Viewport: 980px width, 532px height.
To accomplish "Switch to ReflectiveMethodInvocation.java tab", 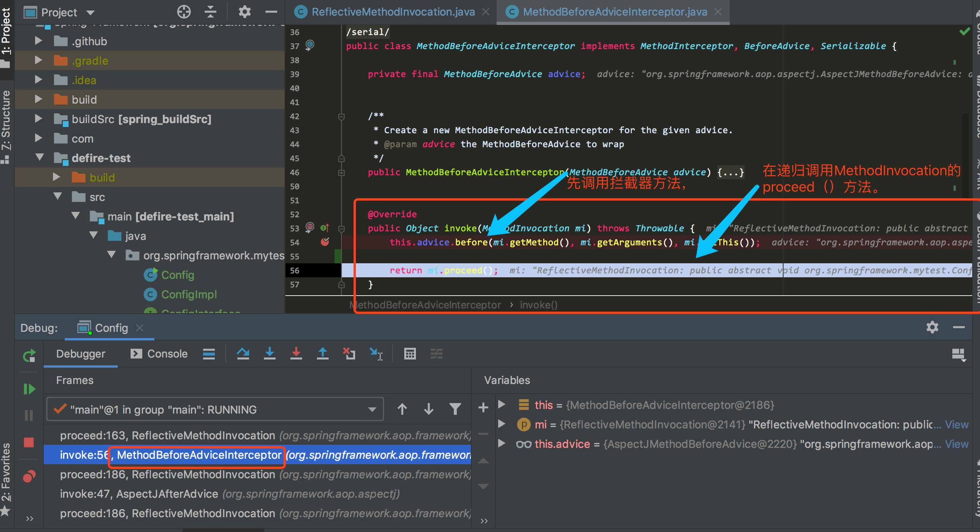I will [x=393, y=12].
